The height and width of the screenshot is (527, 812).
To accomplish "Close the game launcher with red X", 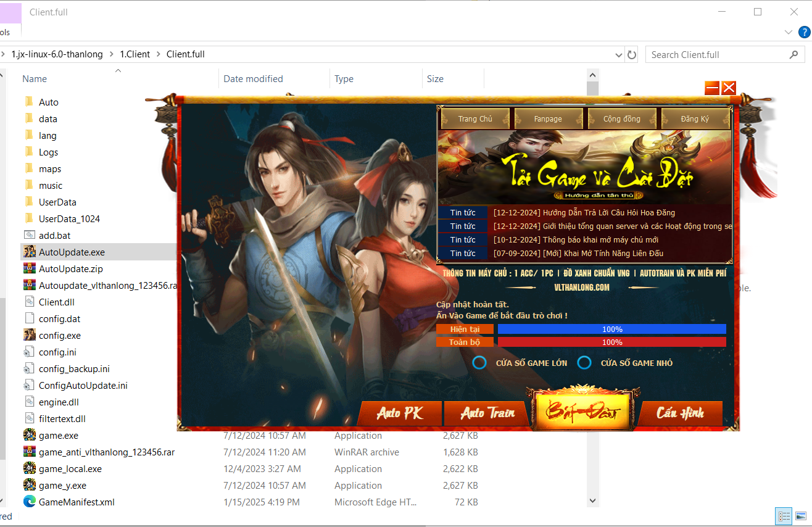I will tap(729, 88).
